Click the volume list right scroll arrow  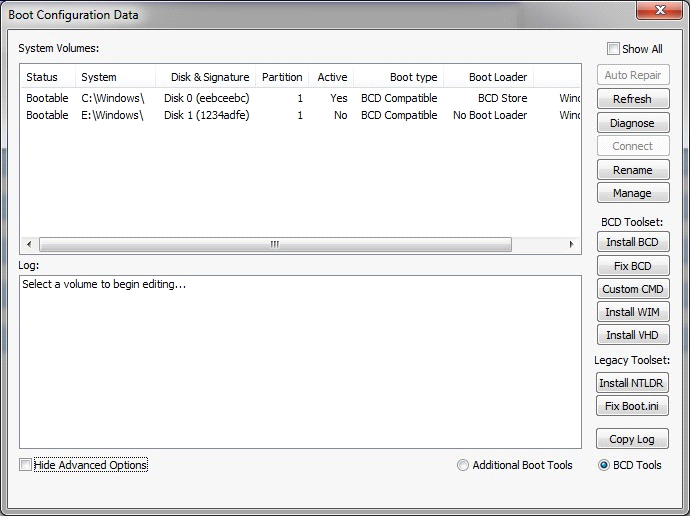coord(572,244)
